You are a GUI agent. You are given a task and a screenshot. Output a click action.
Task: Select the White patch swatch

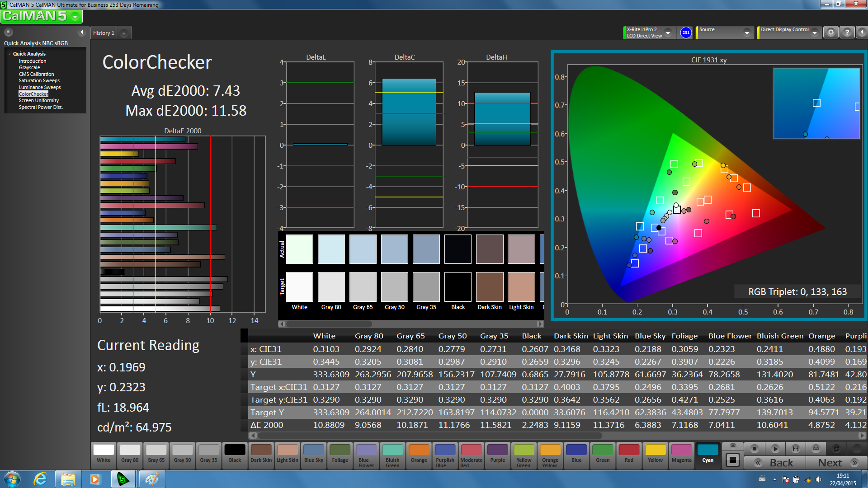coord(104,455)
